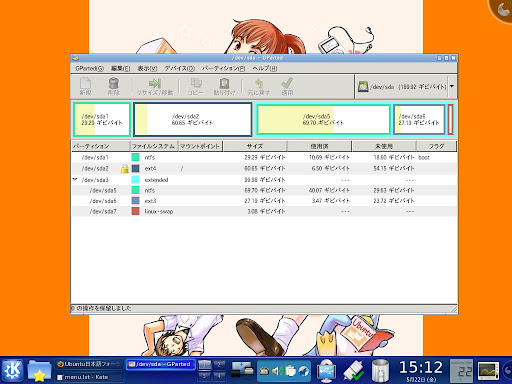The height and width of the screenshot is (384, 512).
Task: Sort by 未使用 (unused) column header
Action: pos(384,146)
